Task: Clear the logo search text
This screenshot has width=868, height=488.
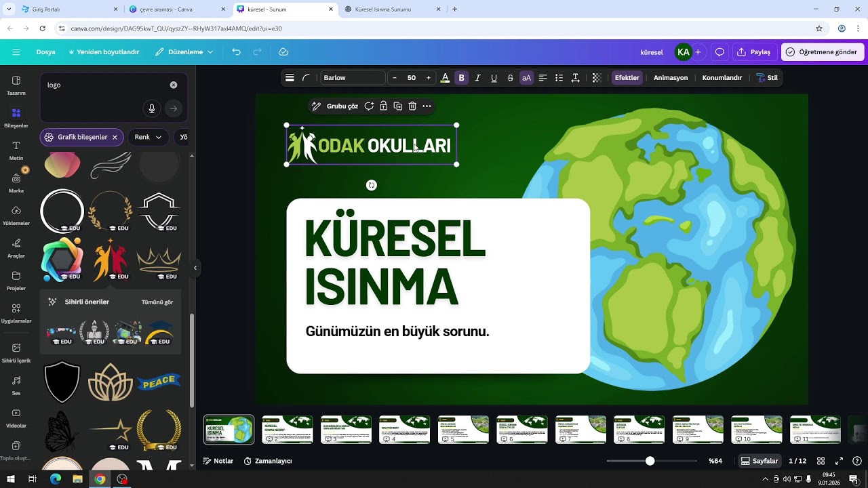Action: 174,85
